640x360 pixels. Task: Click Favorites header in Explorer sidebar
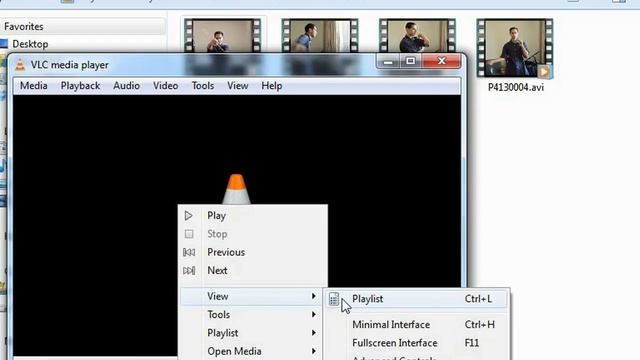tap(24, 27)
